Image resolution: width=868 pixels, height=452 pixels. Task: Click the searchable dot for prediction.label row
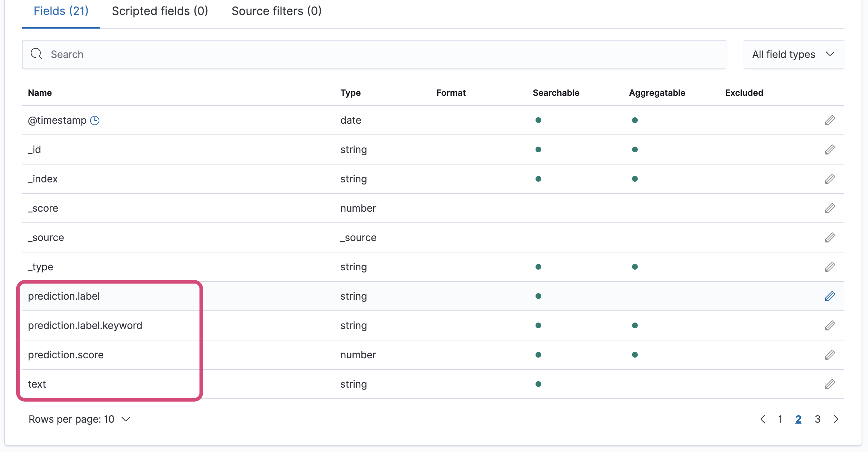pyautogui.click(x=538, y=296)
